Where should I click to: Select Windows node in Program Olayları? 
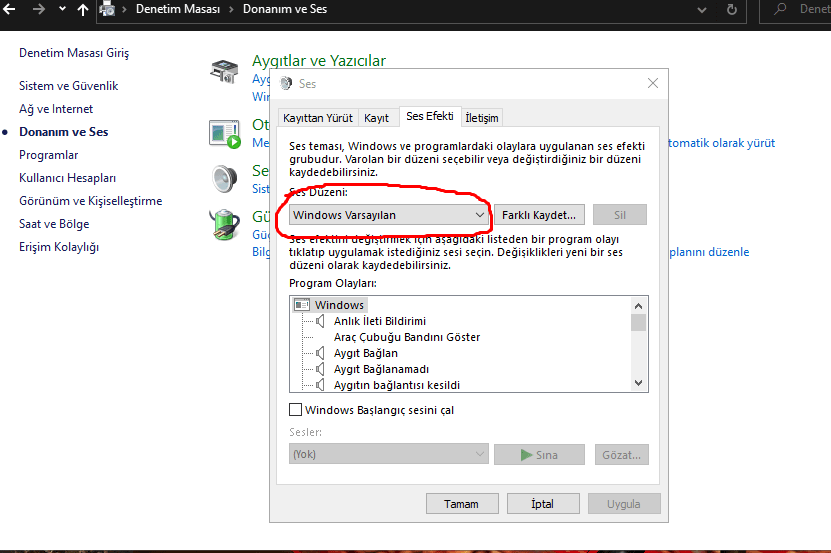click(x=339, y=305)
